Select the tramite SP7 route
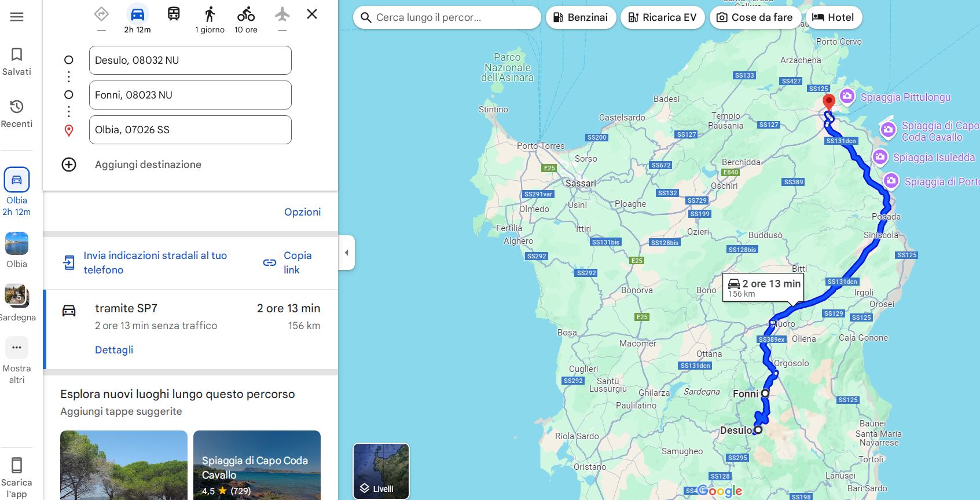The image size is (980, 500). 190,329
